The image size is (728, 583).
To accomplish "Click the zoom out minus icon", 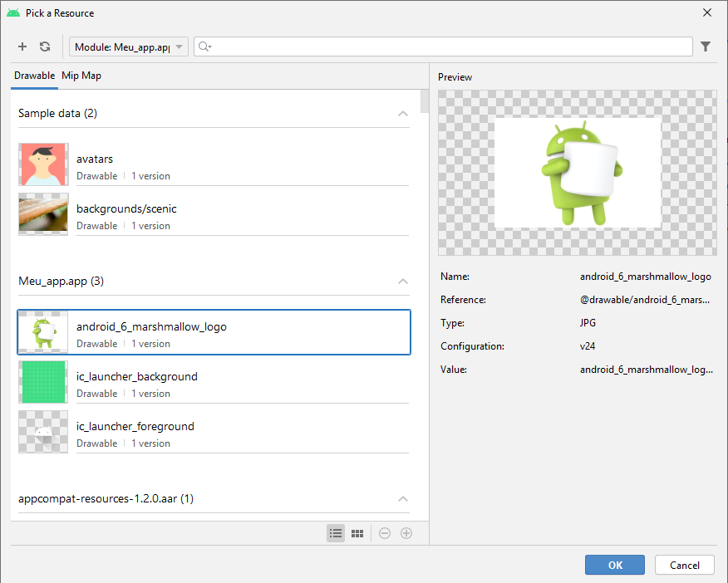I will pyautogui.click(x=385, y=533).
